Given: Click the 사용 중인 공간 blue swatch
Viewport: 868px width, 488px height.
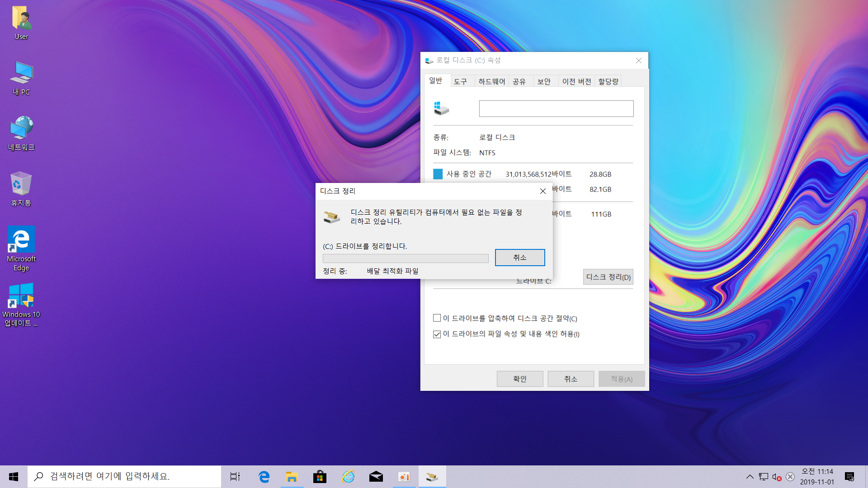Looking at the screenshot, I should [x=438, y=174].
